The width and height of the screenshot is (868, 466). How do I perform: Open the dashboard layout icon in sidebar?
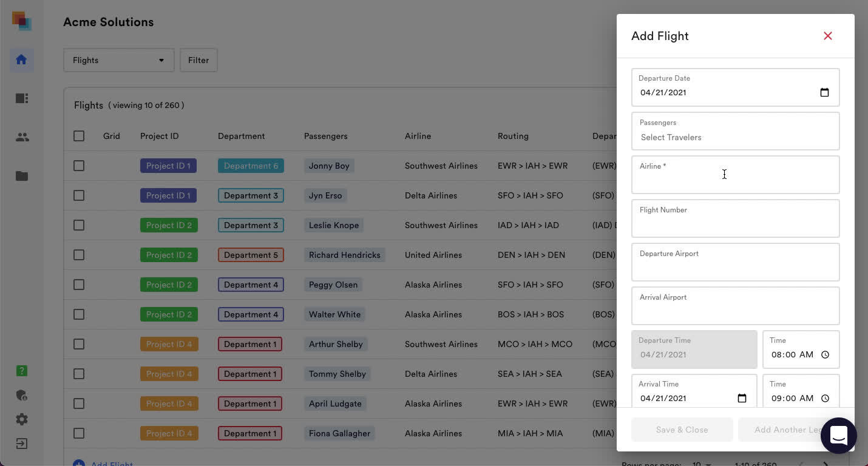(22, 98)
